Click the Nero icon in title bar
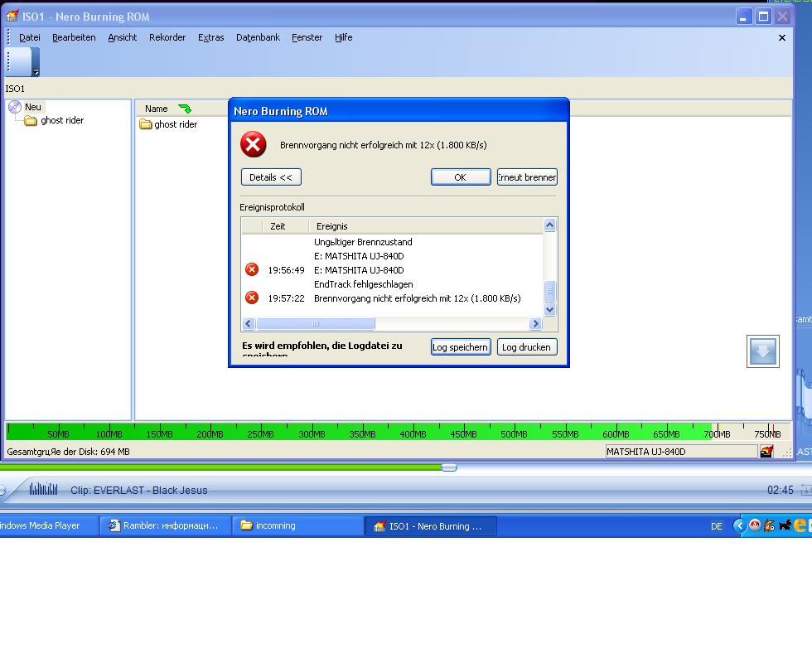The image size is (812, 663). [12, 16]
